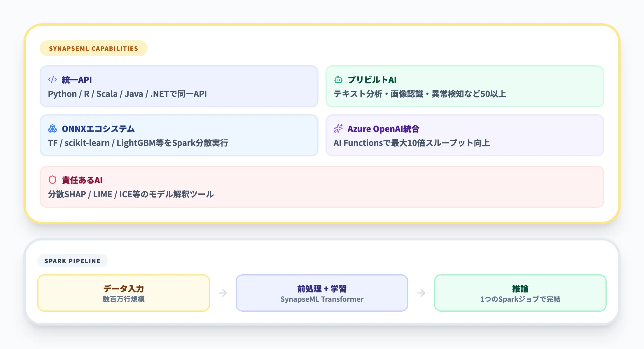Click the SynapseML Transformer label
The height and width of the screenshot is (349, 644).
322,299
